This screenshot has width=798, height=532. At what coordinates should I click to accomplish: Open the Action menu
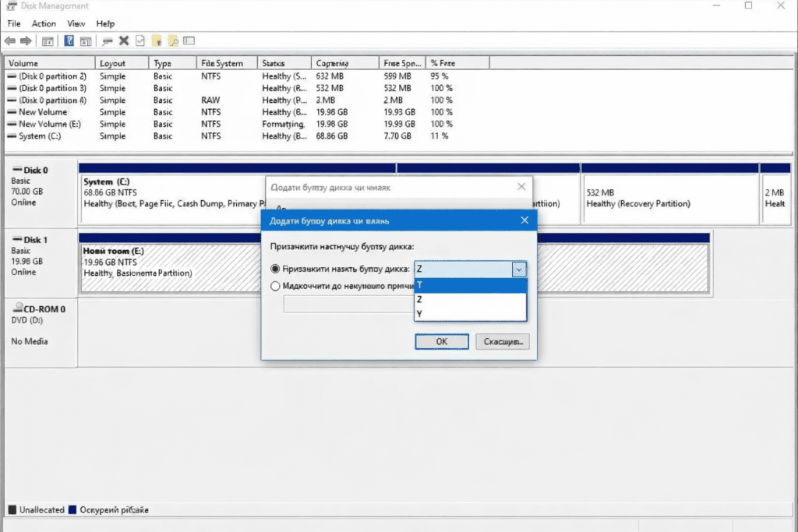[x=44, y=24]
